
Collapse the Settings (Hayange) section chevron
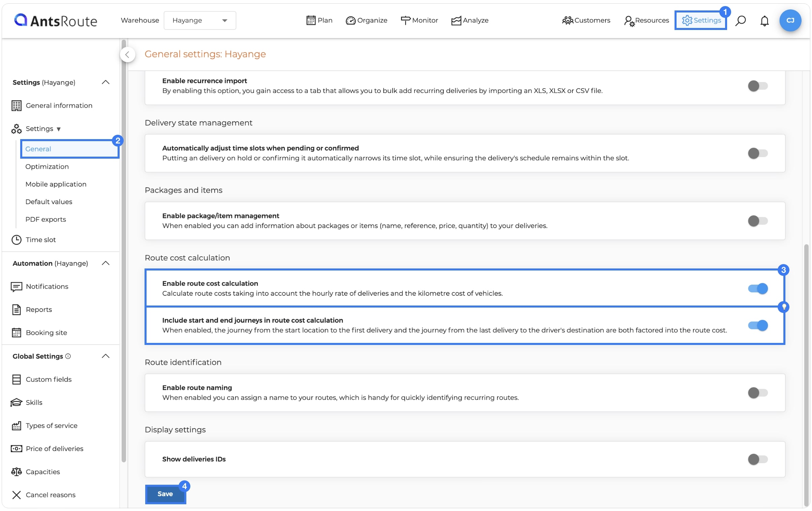pos(105,82)
